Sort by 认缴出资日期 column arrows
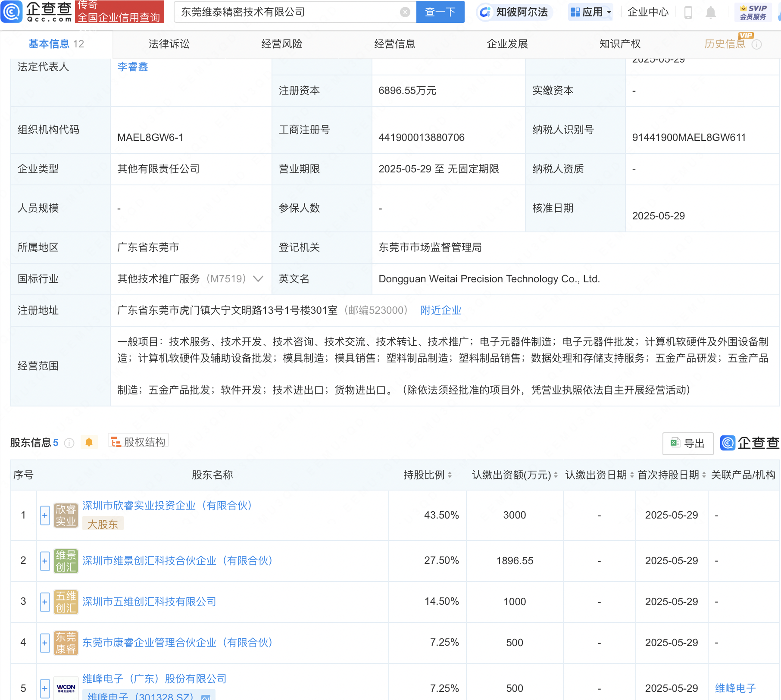The width and height of the screenshot is (781, 700). point(632,475)
